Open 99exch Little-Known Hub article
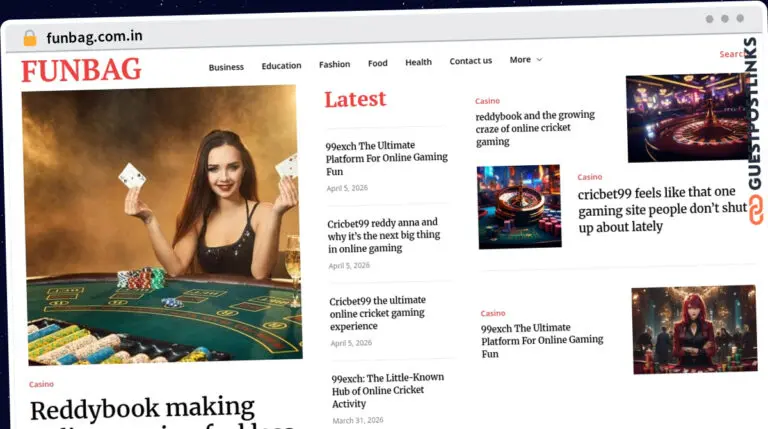 [387, 390]
